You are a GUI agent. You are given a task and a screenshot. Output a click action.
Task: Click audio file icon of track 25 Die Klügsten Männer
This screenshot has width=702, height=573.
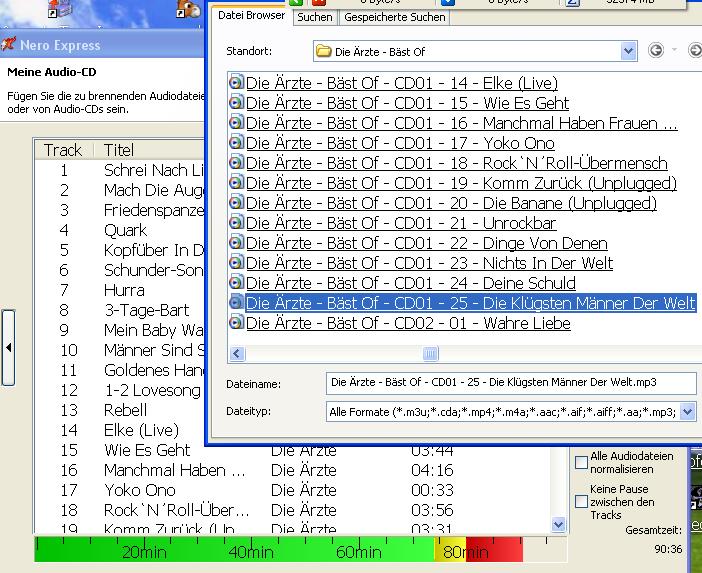tap(236, 302)
